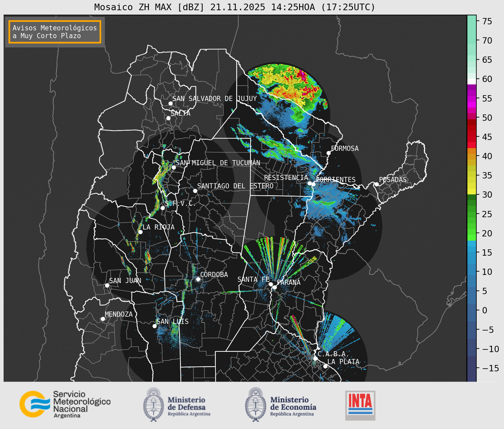
Task: Click the −15 label on dBZ scale
Action: 490,368
